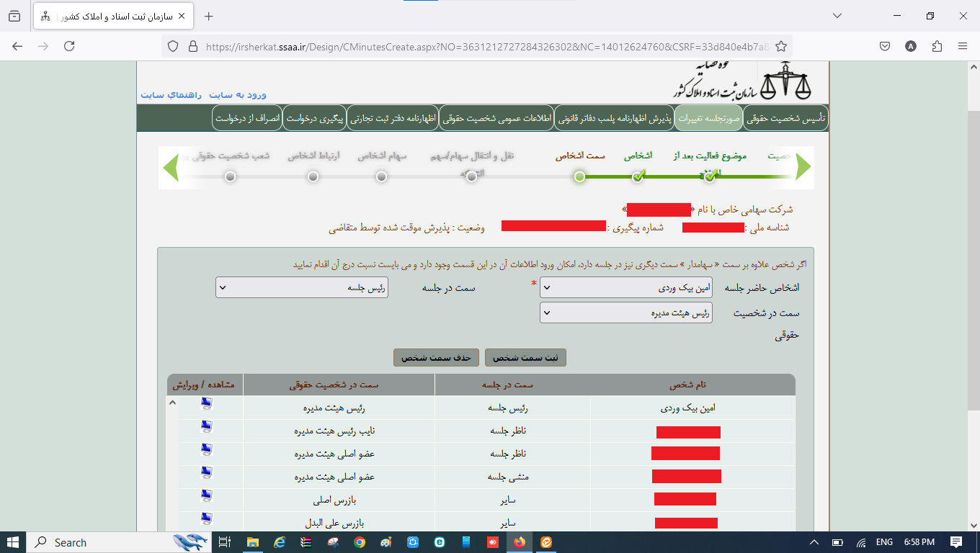980x553 pixels.
Task: Click the green left arrow of steps bar
Action: pos(171,167)
